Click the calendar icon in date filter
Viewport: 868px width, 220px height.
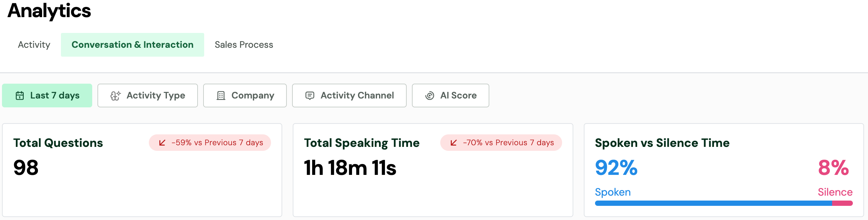[x=20, y=96]
